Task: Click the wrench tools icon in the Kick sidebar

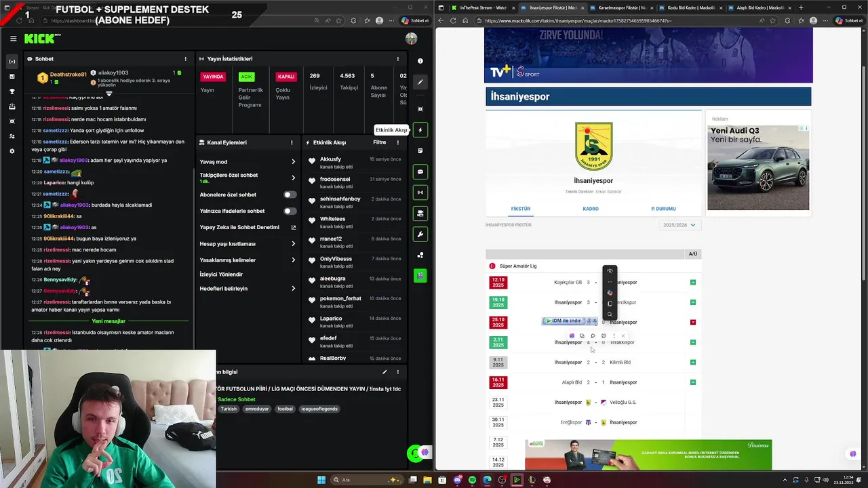Action: [x=420, y=235]
